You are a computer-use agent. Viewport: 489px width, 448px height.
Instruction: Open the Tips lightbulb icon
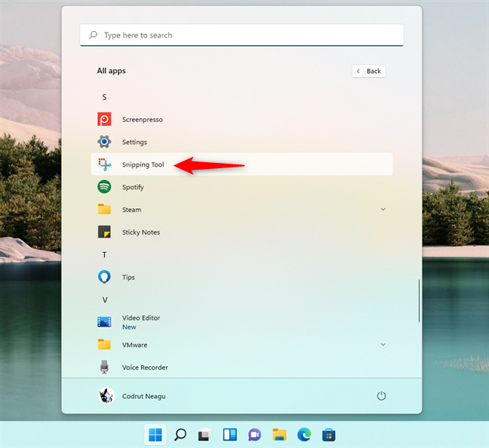(104, 277)
